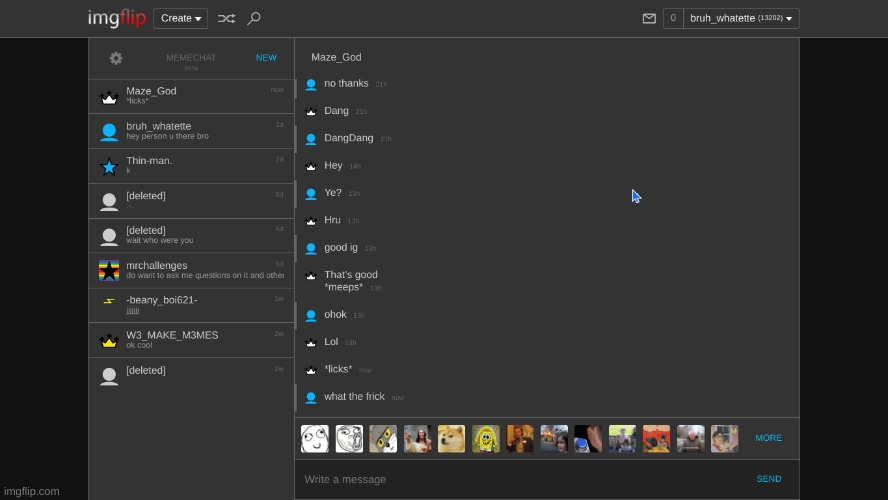Insert the Bernie Sanders mittens meme

(690, 439)
